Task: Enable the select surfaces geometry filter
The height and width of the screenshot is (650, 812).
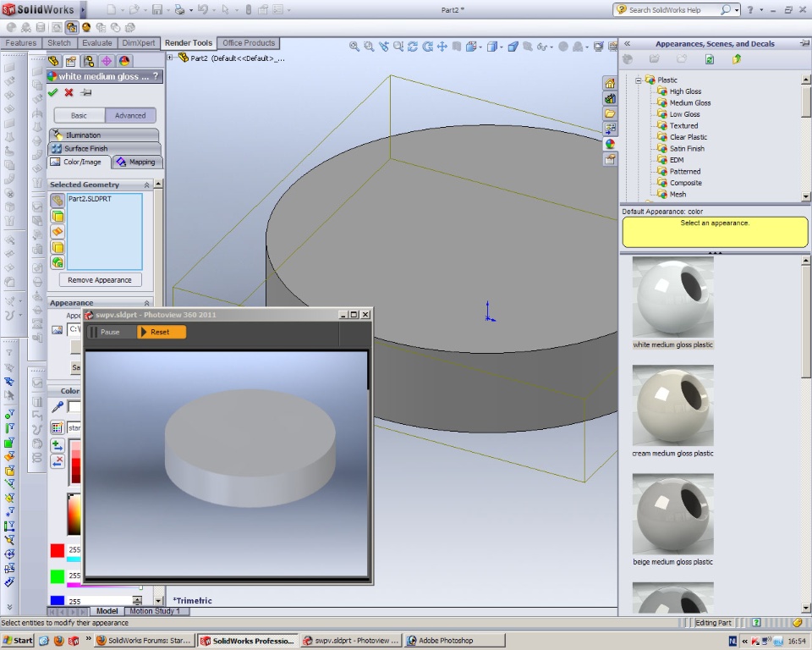Action: tap(58, 232)
